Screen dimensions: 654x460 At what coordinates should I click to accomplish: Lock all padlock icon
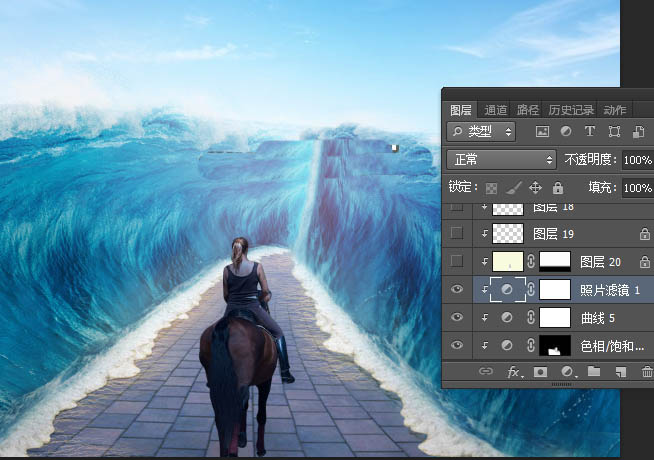[558, 188]
